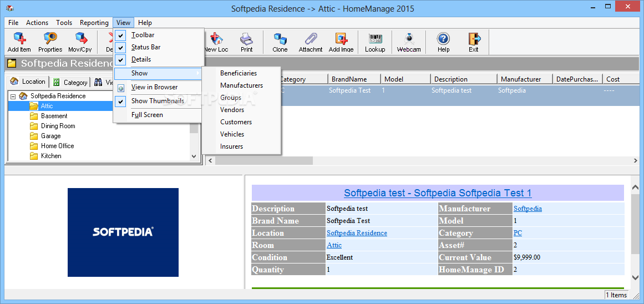The width and height of the screenshot is (644, 304).
Task: Sort by Cost column header
Action: click(621, 79)
